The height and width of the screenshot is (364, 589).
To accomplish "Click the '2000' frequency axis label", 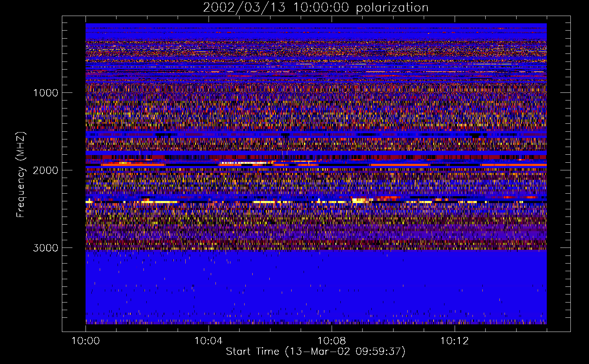I will pyautogui.click(x=46, y=170).
